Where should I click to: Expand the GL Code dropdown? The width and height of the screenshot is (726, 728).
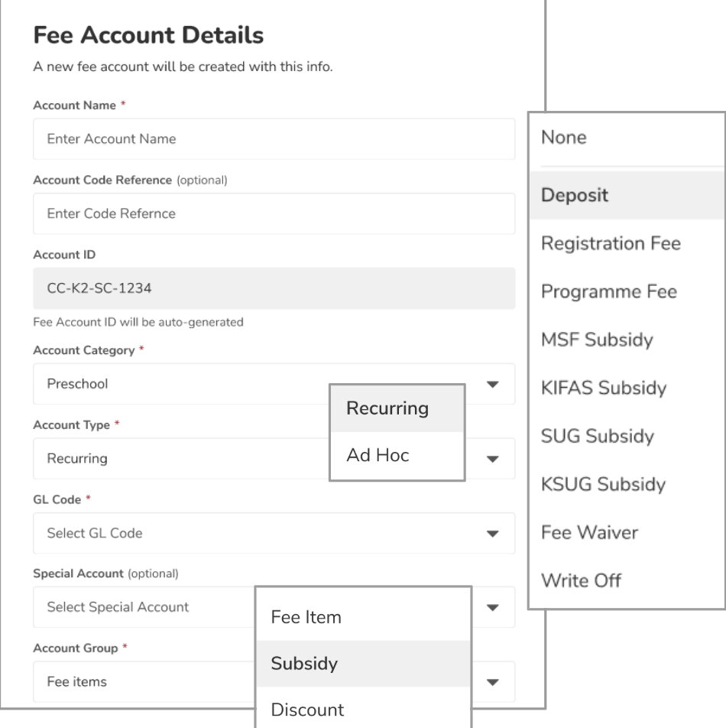tap(493, 534)
